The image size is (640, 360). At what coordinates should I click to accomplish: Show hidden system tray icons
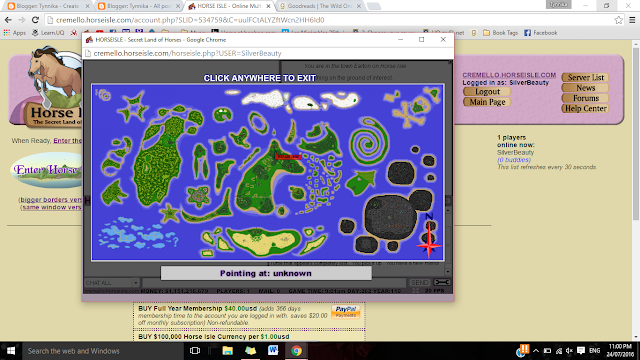(536, 351)
